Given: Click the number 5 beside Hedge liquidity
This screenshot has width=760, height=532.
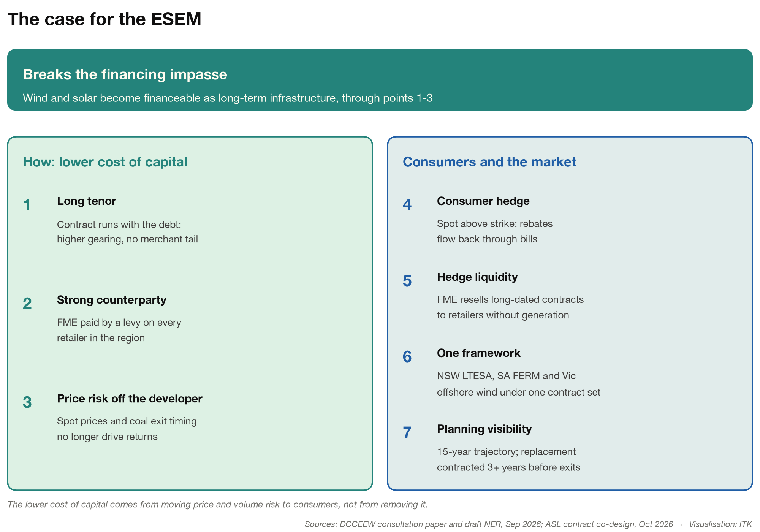Looking at the screenshot, I should (x=407, y=281).
